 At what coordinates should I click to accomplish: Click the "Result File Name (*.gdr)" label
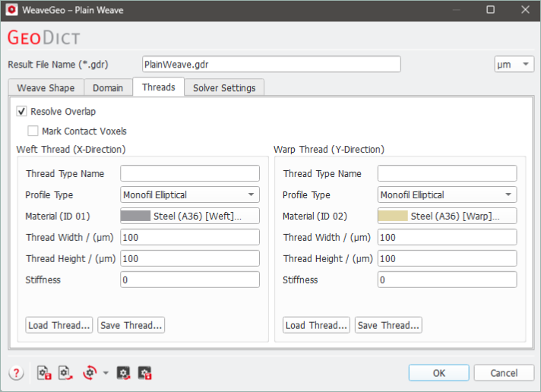point(58,65)
